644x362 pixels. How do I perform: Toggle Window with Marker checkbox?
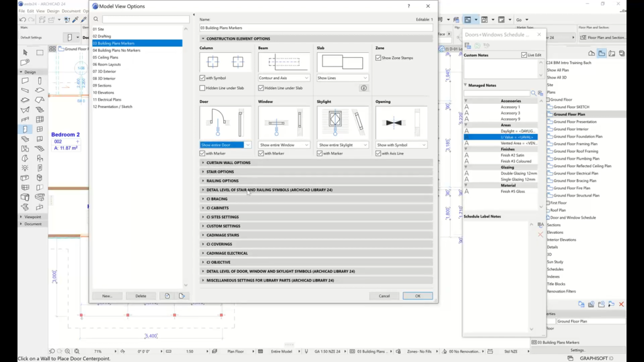click(261, 153)
